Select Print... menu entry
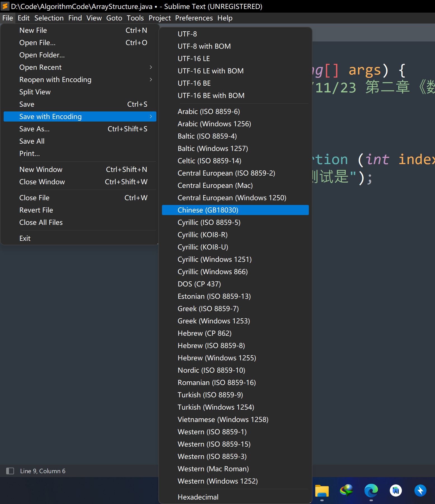The width and height of the screenshot is (435, 504). pos(80,153)
